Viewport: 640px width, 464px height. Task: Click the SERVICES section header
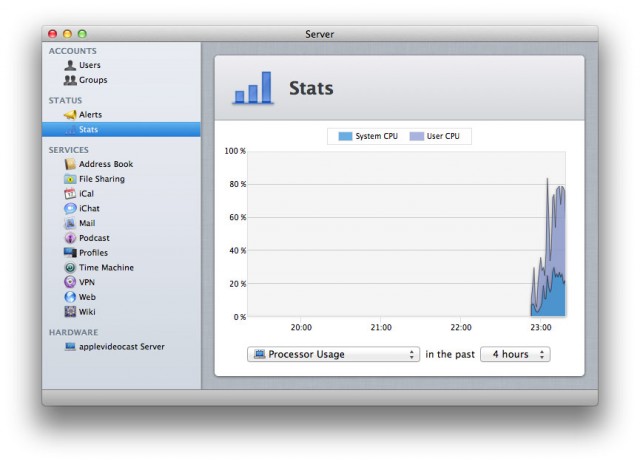69,150
